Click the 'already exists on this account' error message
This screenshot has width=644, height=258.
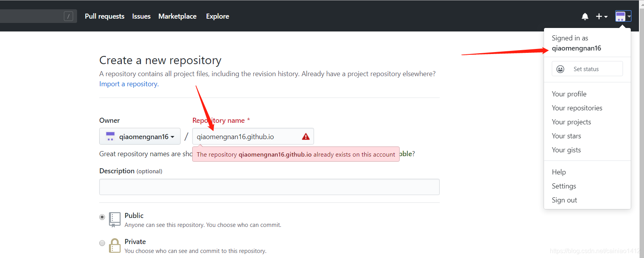coord(296,154)
